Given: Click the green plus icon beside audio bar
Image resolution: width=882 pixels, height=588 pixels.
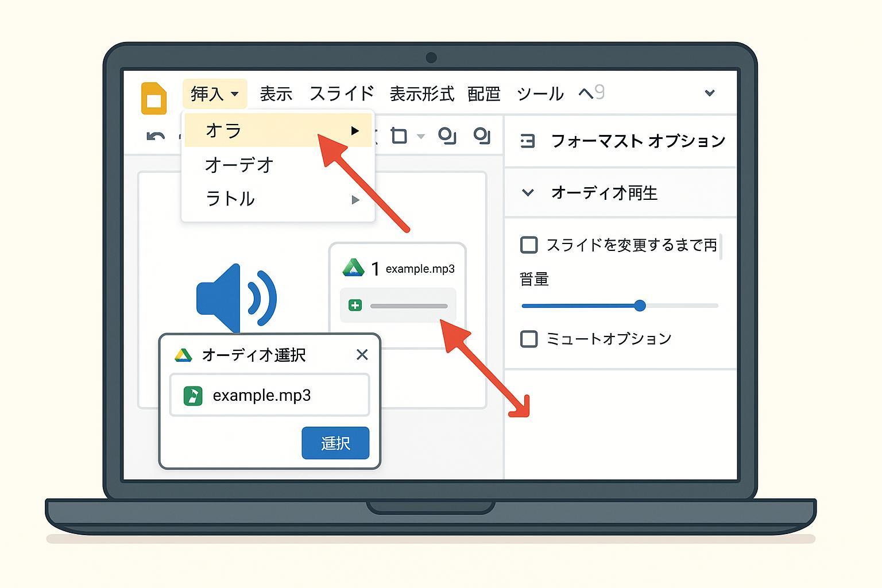Looking at the screenshot, I should tap(355, 305).
